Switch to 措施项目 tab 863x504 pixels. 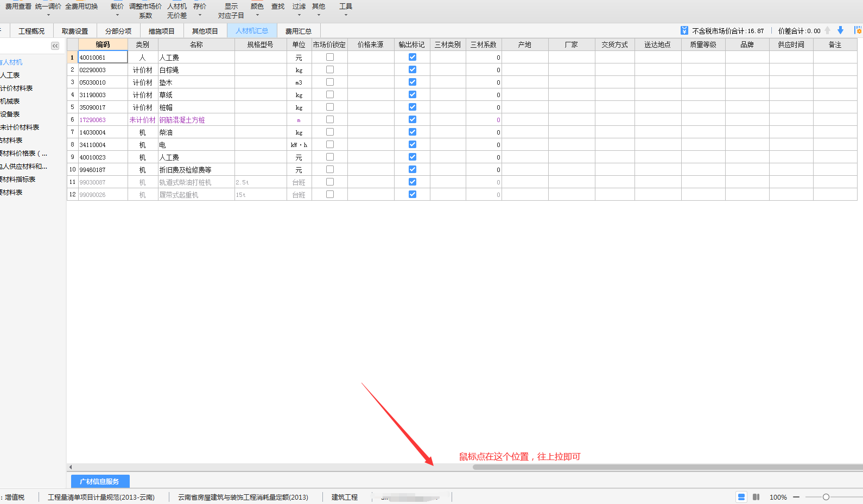[x=162, y=31]
